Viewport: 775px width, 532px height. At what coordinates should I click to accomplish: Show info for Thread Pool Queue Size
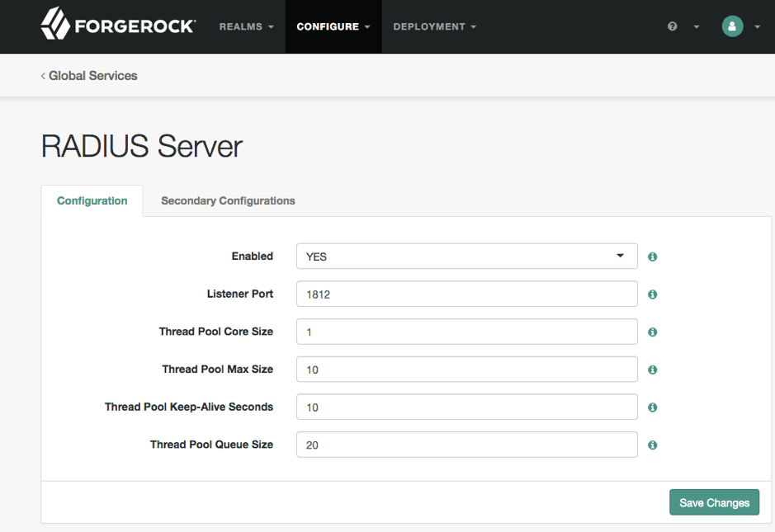coord(652,445)
